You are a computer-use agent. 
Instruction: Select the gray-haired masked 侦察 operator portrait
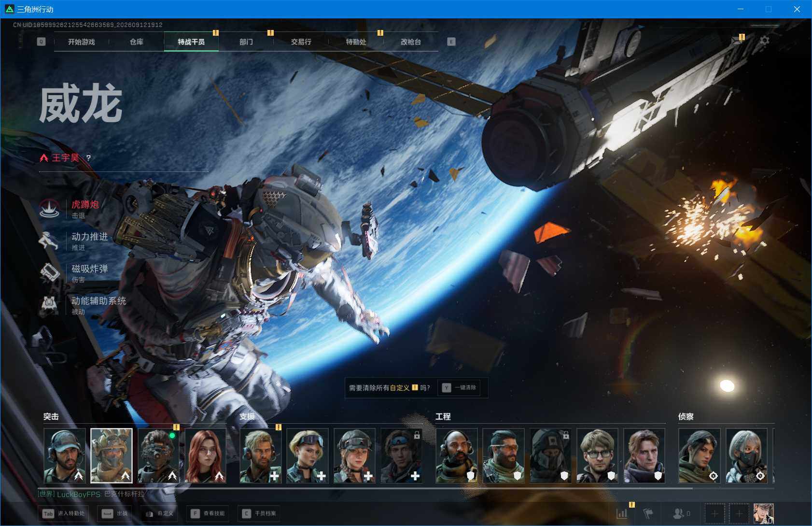(746, 455)
